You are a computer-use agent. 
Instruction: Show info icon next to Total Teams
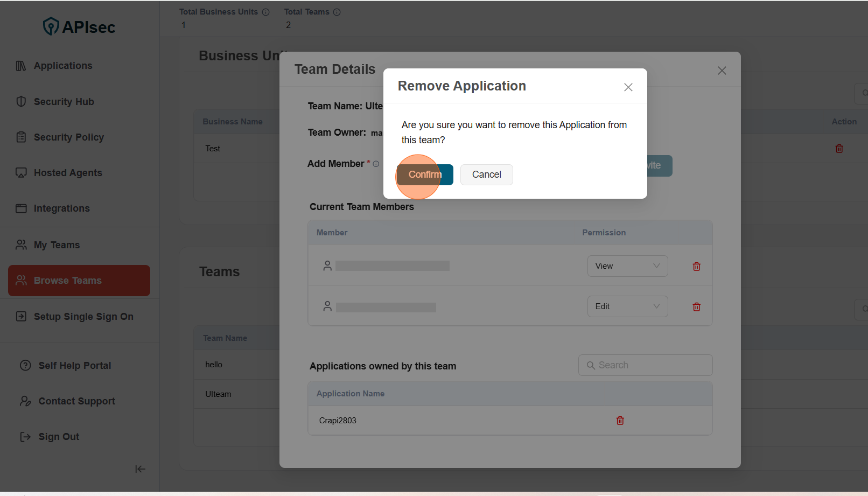pyautogui.click(x=337, y=12)
